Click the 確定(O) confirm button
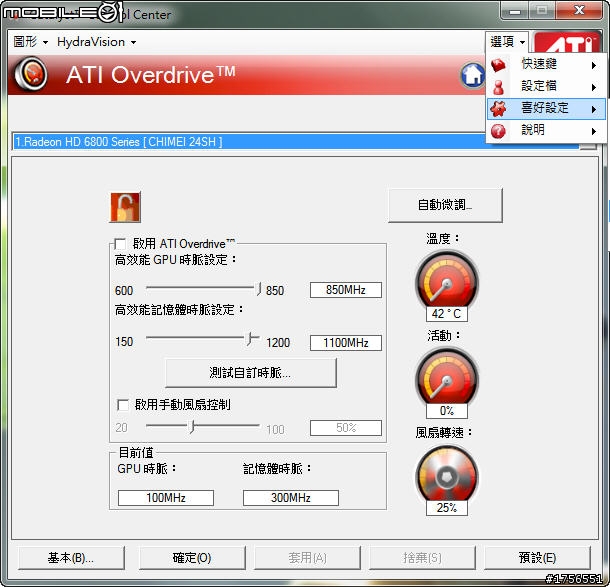 [192, 558]
